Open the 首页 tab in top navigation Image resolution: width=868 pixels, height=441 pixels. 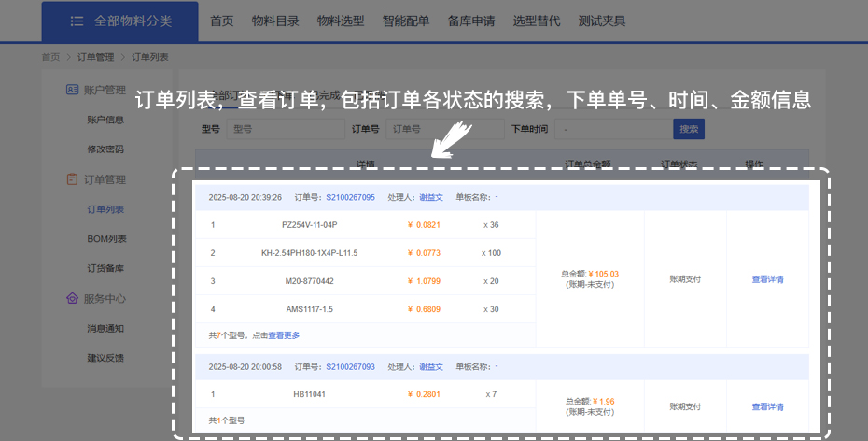tap(221, 21)
